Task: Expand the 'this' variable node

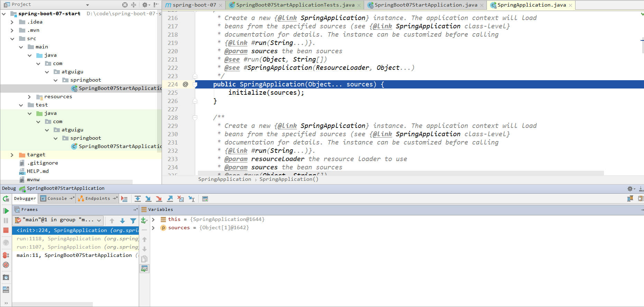Action: click(153, 220)
